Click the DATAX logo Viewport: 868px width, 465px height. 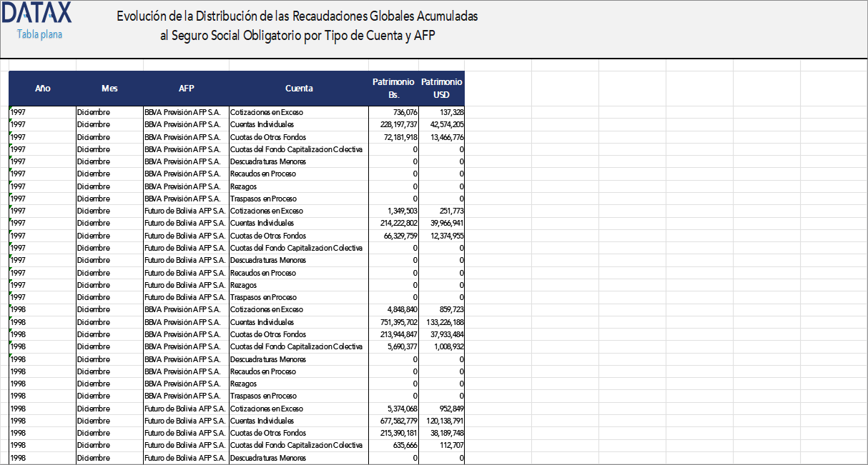click(x=37, y=14)
